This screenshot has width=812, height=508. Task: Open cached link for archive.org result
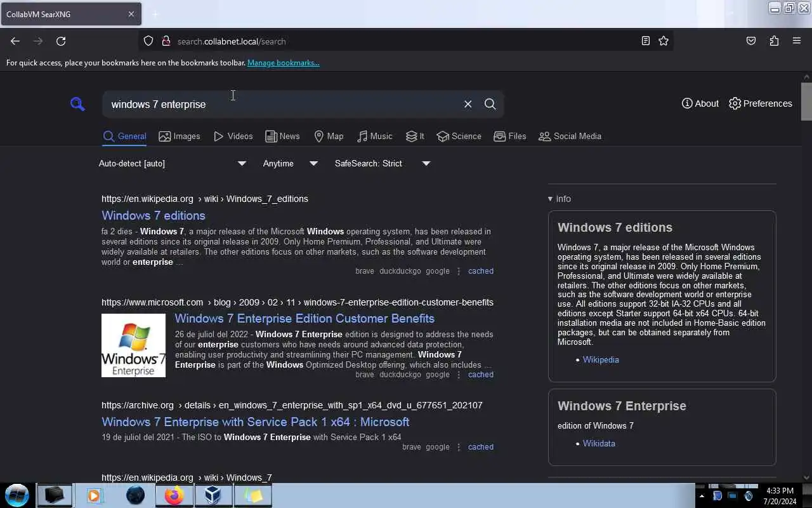[481, 447]
